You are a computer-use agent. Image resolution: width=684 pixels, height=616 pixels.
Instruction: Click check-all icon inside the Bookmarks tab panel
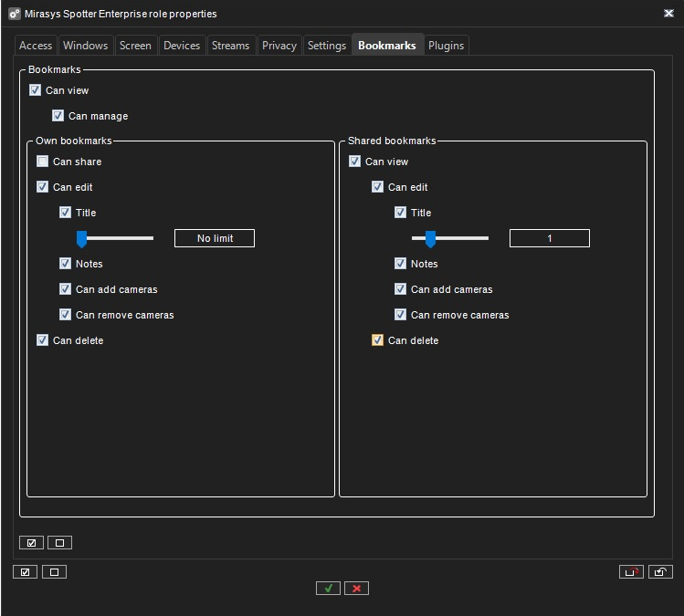point(31,543)
